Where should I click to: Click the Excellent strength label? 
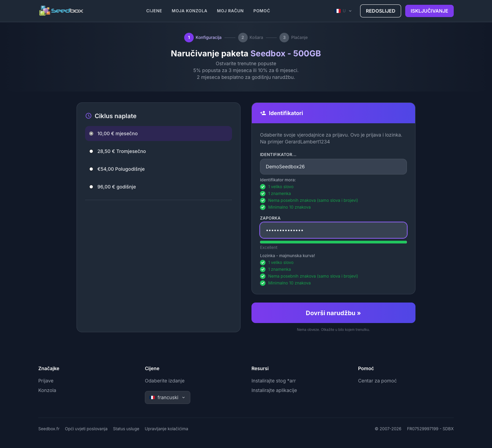pos(269,248)
